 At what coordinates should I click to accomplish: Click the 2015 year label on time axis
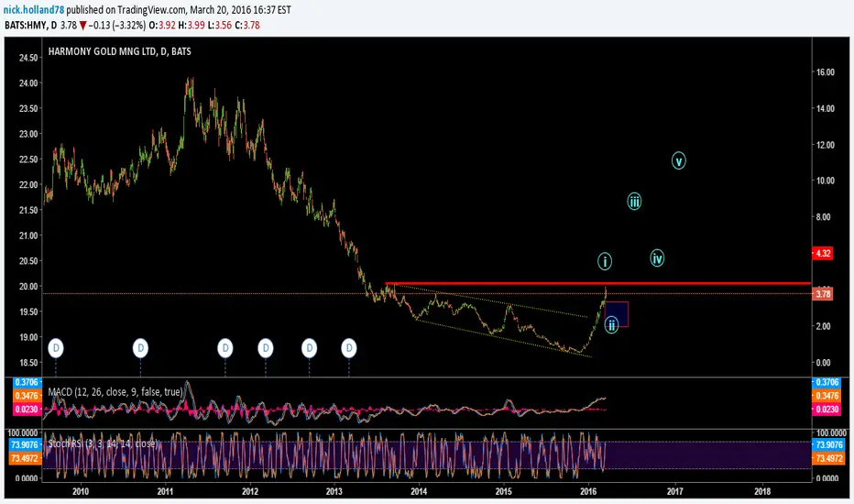[504, 491]
